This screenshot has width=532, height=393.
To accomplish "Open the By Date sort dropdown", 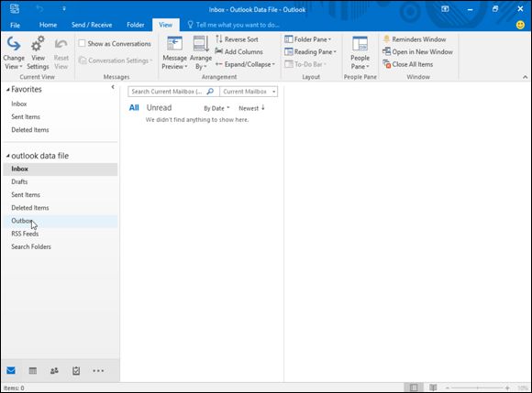I will pos(216,108).
